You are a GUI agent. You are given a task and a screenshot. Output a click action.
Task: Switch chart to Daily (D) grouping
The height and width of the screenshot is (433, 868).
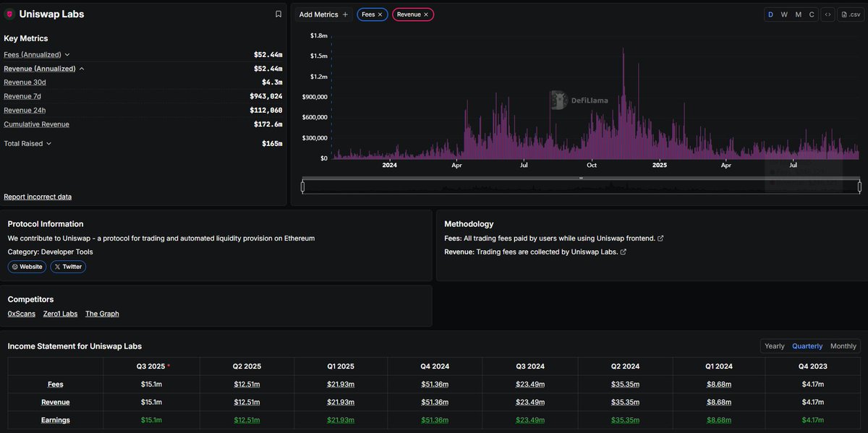click(770, 14)
